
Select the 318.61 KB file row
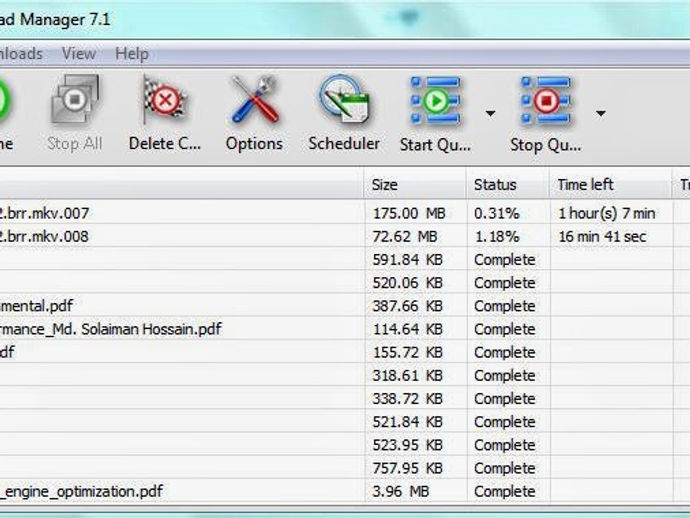pyautogui.click(x=345, y=376)
